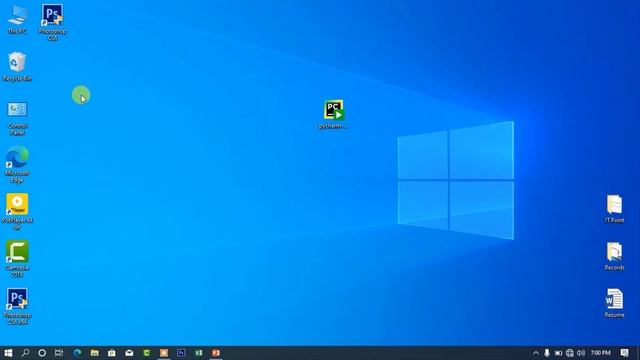Open Mail app from taskbar

(x=129, y=353)
